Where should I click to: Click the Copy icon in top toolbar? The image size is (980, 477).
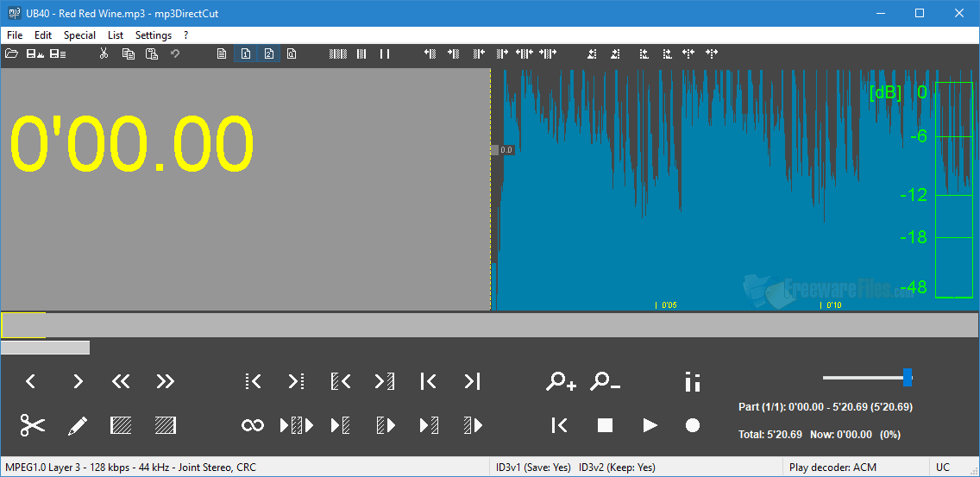[x=129, y=53]
